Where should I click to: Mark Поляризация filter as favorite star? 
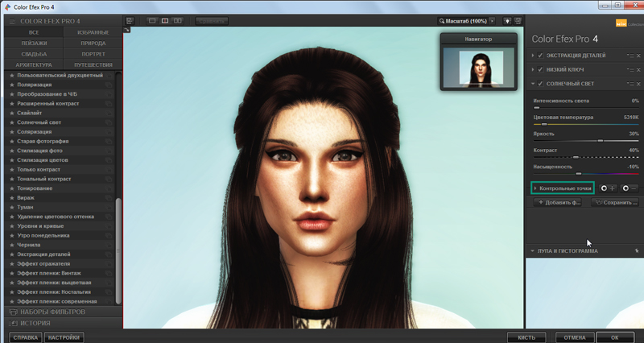coord(12,85)
